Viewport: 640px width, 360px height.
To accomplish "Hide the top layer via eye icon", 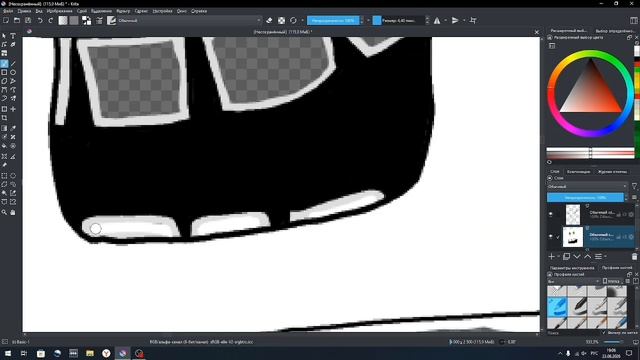I will click(x=551, y=214).
